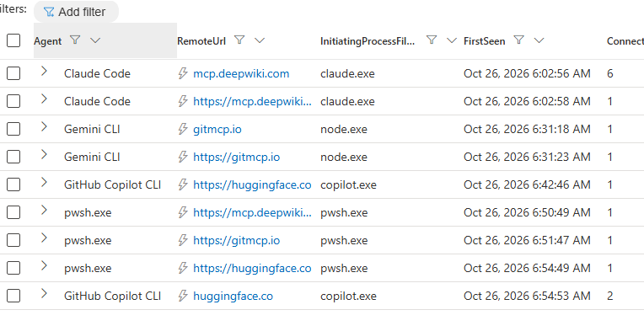Check the GitHub Copilot CLI row at 6:42:46
Image resolution: width=644 pixels, height=326 pixels.
[13, 184]
